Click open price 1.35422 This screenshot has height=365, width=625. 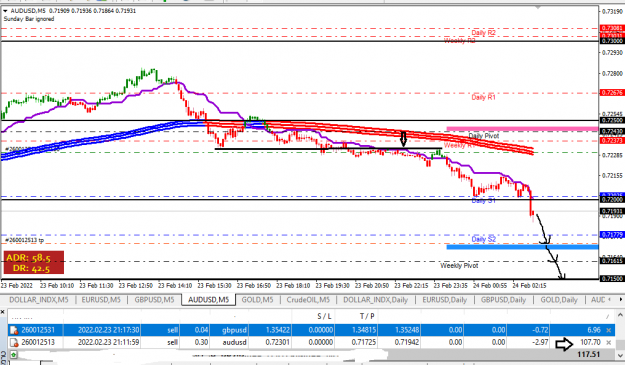click(278, 330)
